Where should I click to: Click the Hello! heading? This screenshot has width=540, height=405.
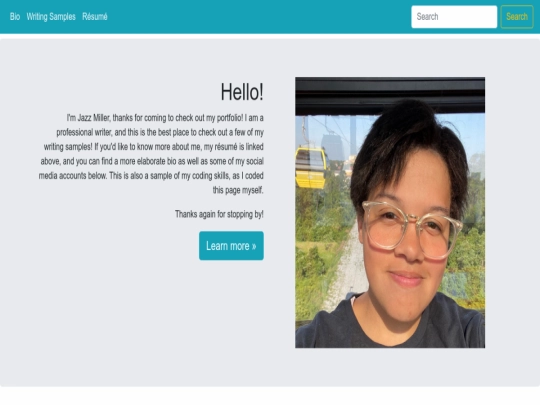click(242, 92)
